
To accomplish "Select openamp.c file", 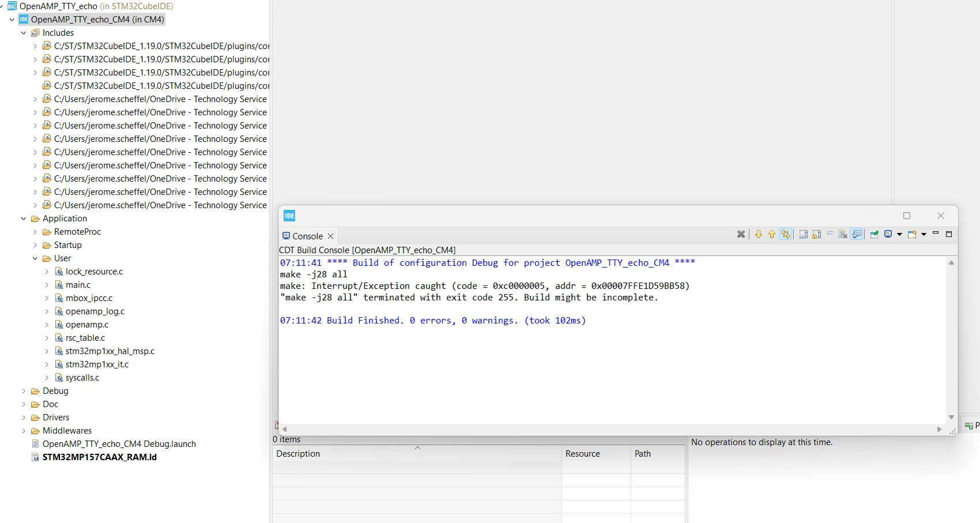I will (x=87, y=325).
